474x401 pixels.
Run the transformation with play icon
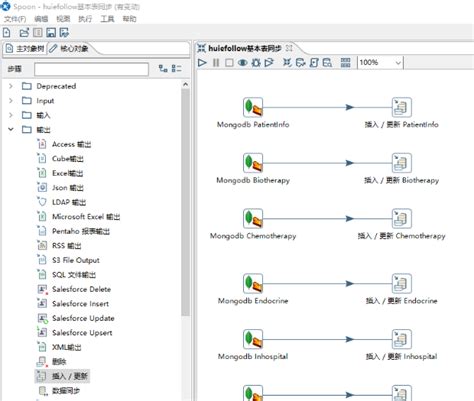pyautogui.click(x=202, y=63)
